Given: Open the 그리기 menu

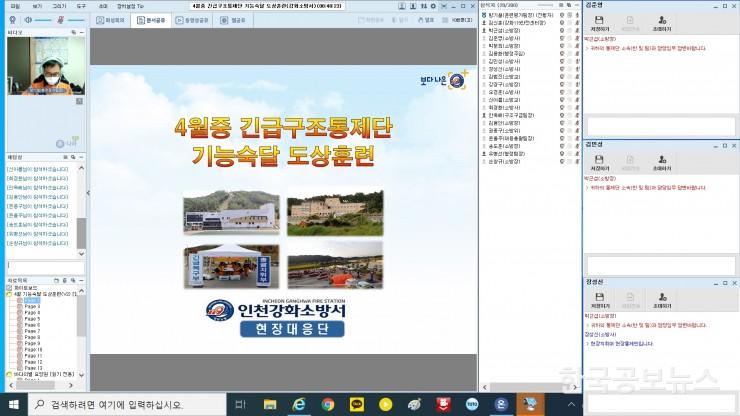Looking at the screenshot, I should [x=59, y=7].
